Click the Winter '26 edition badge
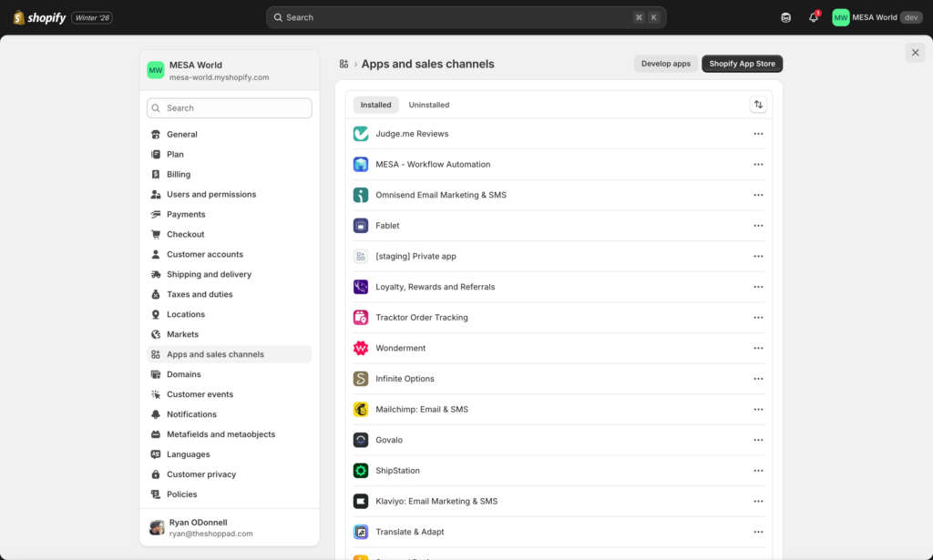The width and height of the screenshot is (933, 560). (92, 18)
